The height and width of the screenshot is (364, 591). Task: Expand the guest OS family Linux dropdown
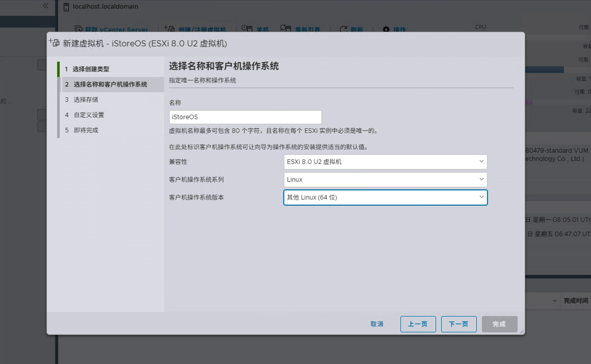click(385, 180)
